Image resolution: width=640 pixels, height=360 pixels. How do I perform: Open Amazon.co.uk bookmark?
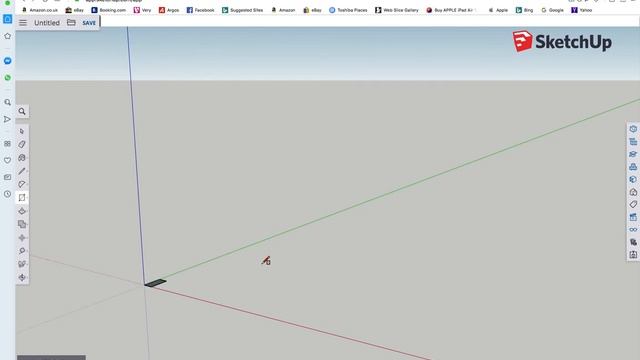tap(40, 10)
